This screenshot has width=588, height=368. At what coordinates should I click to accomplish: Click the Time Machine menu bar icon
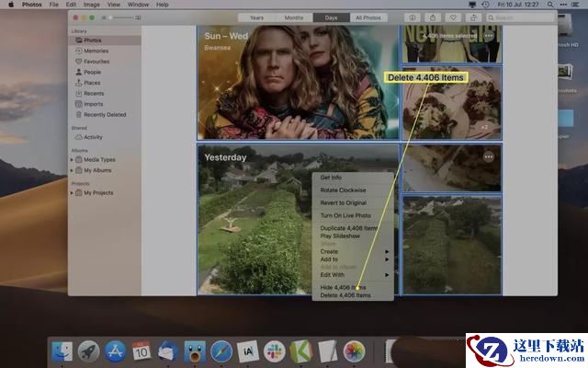486,5
